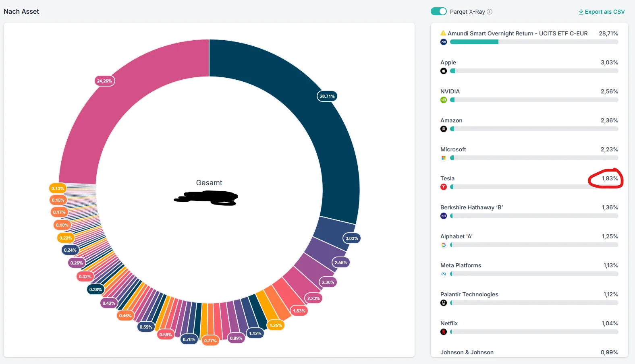Screen dimensions: 635x364
Task: Click the Tesla logo icon
Action: pyautogui.click(x=444, y=187)
